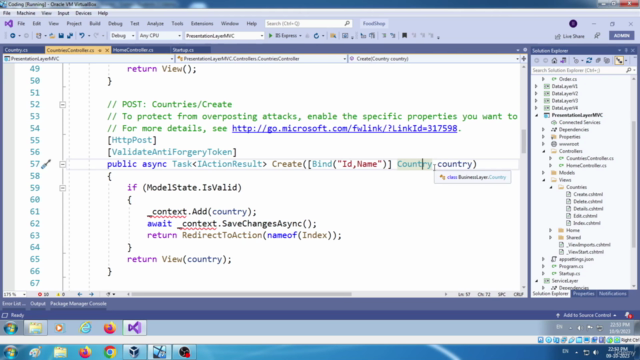The height and width of the screenshot is (360, 640).
Task: Open Visual Studio from the guest taskbar
Action: pos(134,328)
